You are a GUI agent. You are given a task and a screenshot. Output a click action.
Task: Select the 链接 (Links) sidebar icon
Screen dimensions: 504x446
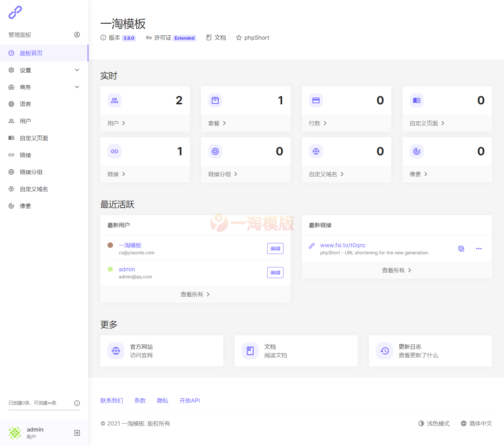pos(11,155)
